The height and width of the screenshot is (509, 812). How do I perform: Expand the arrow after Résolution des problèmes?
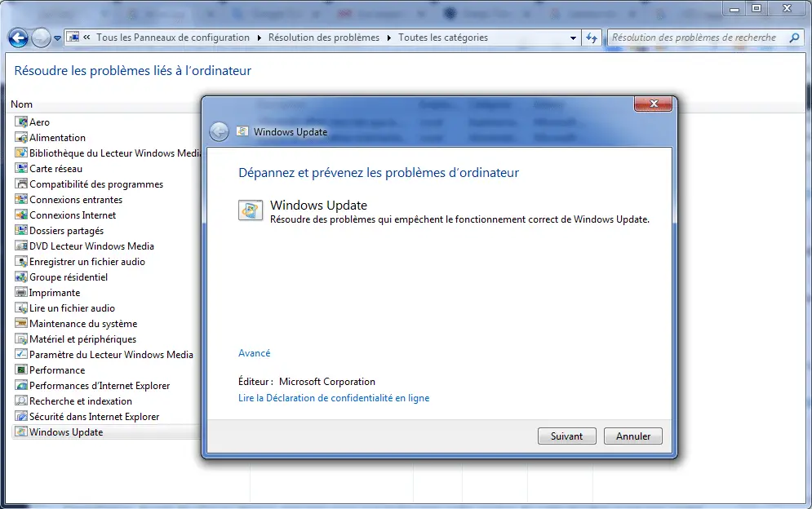388,38
